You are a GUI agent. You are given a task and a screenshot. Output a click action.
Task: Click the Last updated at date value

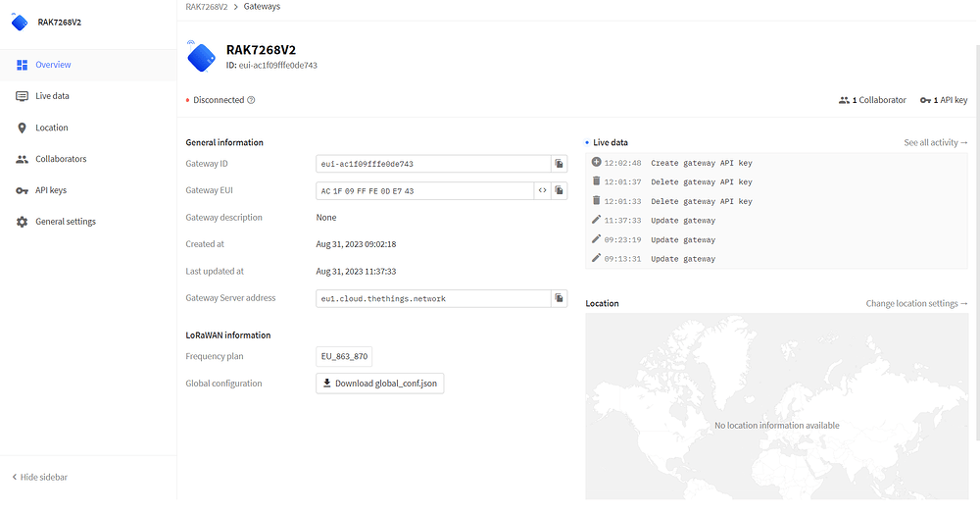click(x=356, y=272)
